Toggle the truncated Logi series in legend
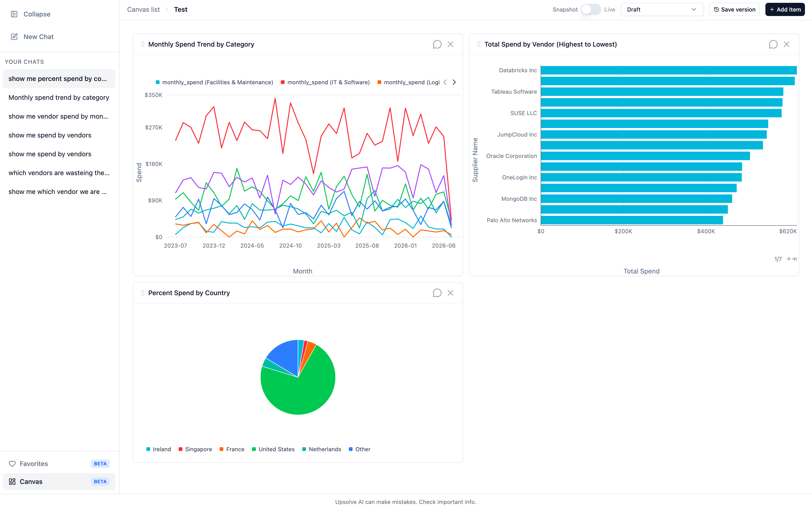 (408, 82)
